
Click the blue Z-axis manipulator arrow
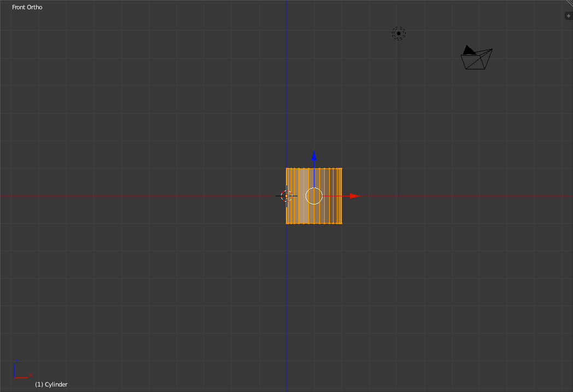click(x=314, y=156)
